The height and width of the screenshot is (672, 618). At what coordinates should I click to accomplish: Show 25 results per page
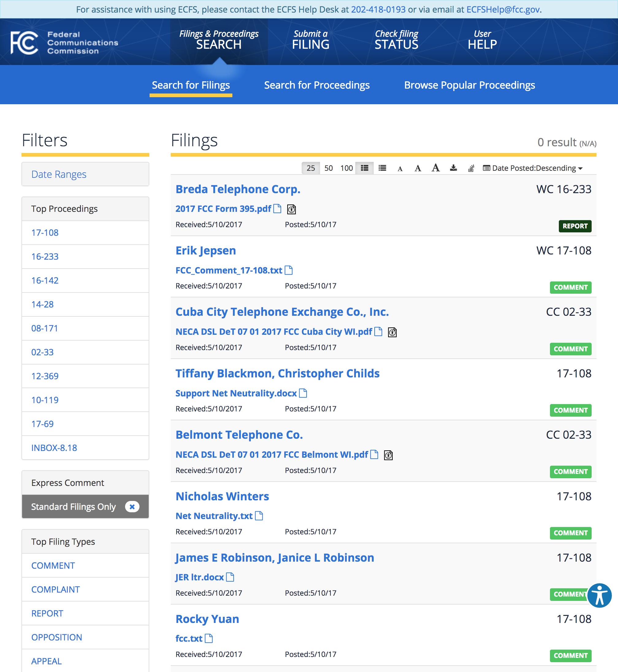pyautogui.click(x=311, y=168)
